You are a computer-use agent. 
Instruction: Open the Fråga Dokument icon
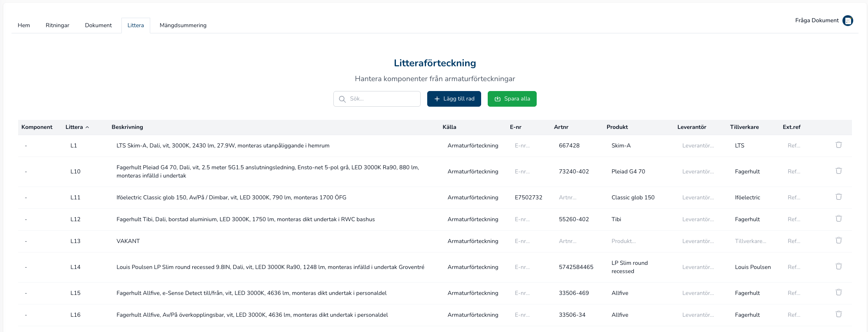[847, 21]
